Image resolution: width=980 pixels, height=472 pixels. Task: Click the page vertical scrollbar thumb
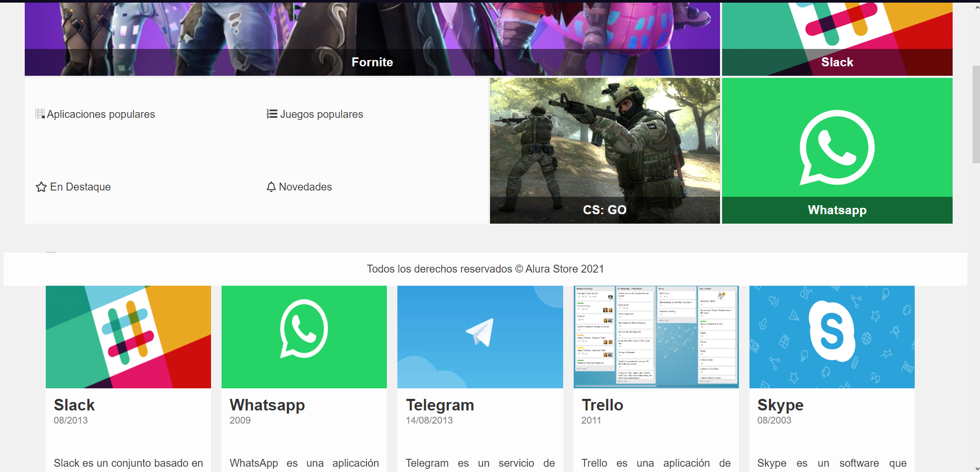click(x=976, y=114)
